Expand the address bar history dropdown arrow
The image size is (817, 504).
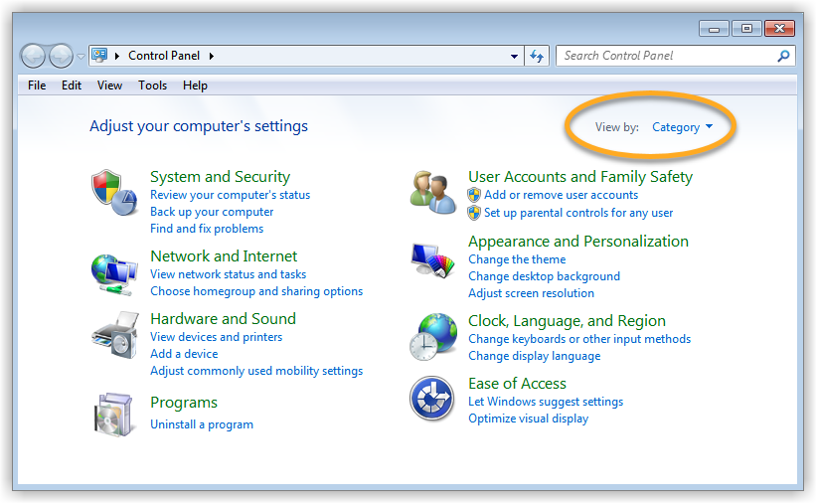[x=514, y=57]
